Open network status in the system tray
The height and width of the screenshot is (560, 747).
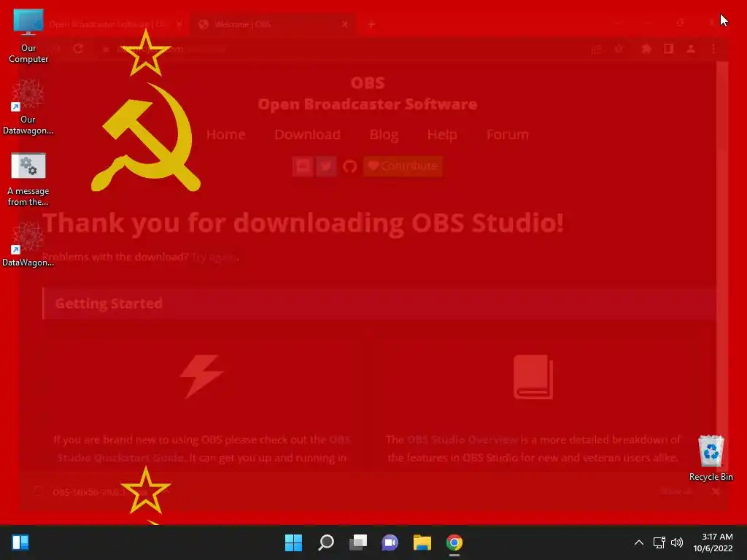[x=659, y=542]
